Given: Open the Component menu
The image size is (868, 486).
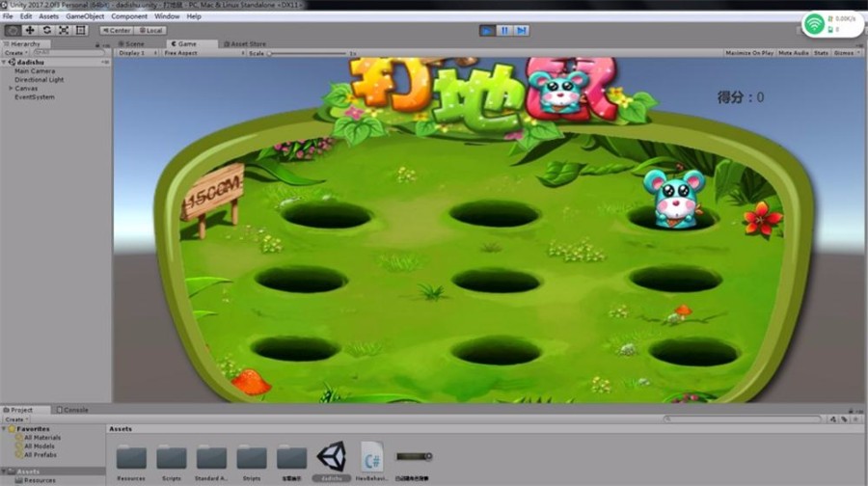Looking at the screenshot, I should 129,16.
